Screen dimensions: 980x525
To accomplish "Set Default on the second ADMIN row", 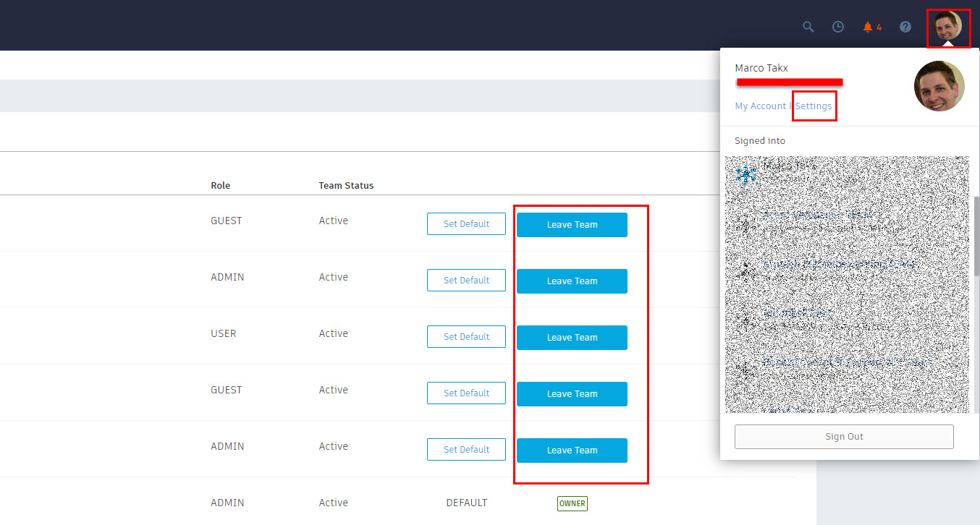I will [466, 449].
